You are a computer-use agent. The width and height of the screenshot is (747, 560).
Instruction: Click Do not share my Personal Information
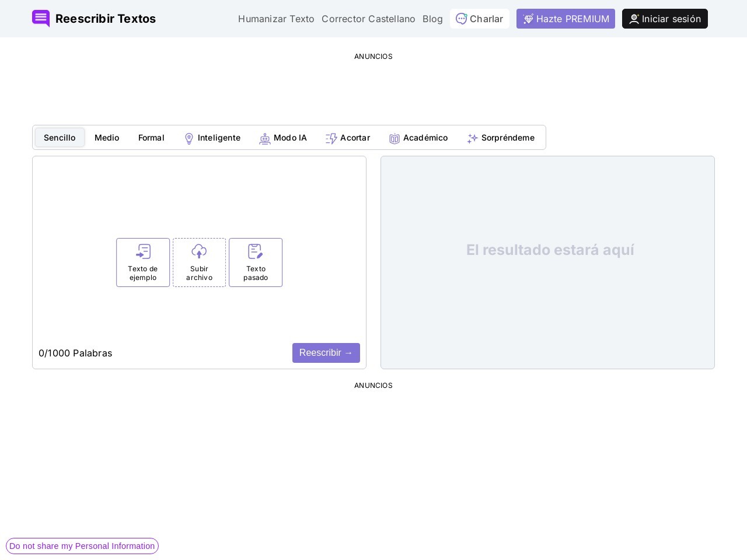pyautogui.click(x=82, y=546)
